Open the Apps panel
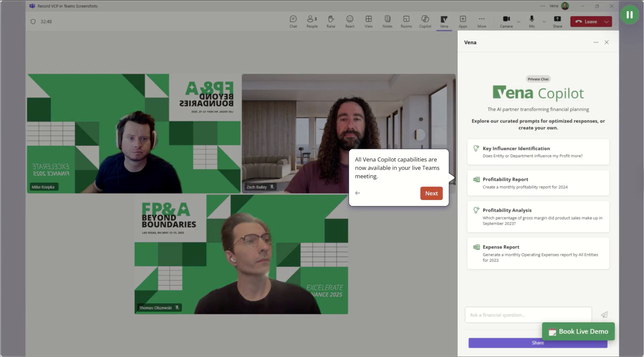 [463, 21]
